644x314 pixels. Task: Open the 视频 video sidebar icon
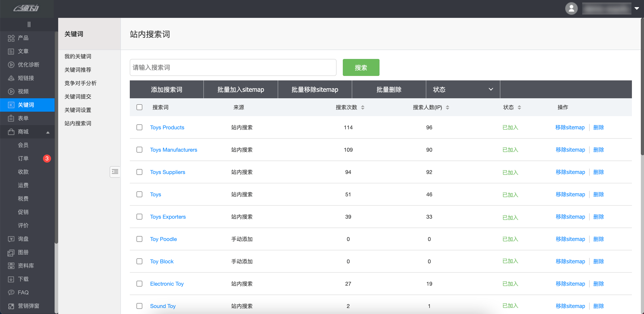[x=11, y=92]
